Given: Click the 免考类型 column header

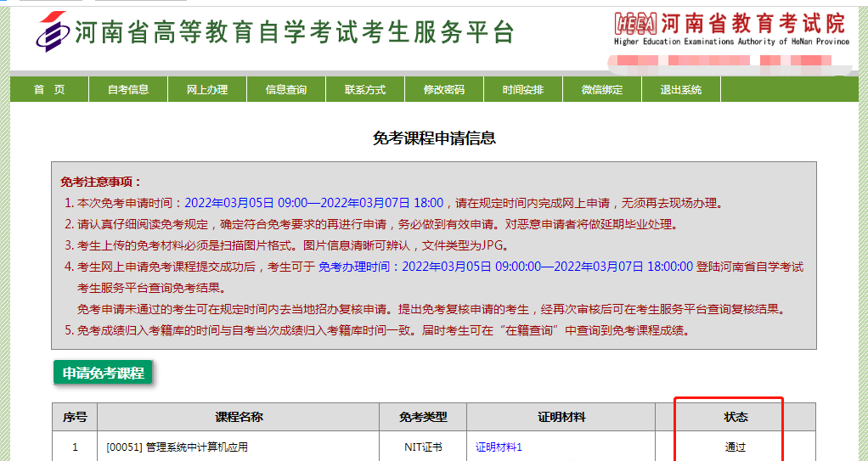Looking at the screenshot, I should pyautogui.click(x=423, y=417).
